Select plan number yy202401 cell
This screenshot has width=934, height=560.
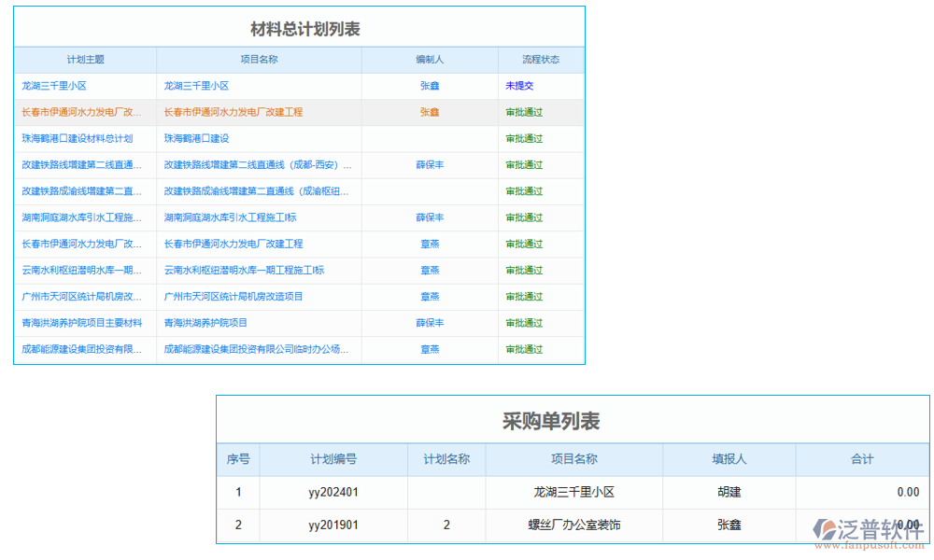[334, 492]
